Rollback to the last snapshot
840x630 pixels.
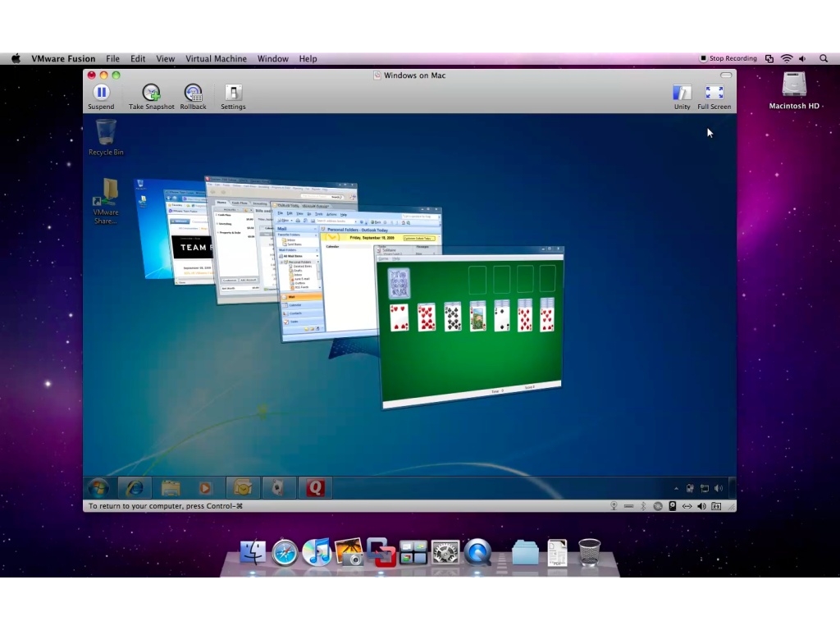pyautogui.click(x=193, y=97)
